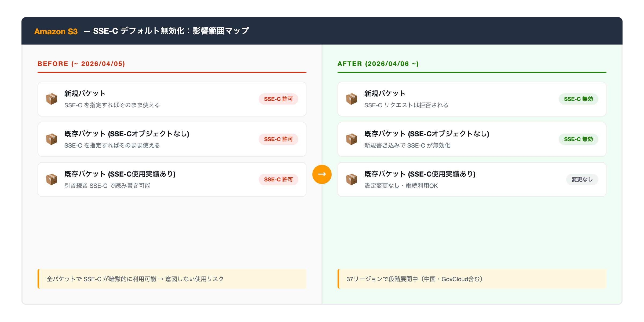Click the 変更なし gray badge
This screenshot has height=322, width=644.
pyautogui.click(x=582, y=180)
